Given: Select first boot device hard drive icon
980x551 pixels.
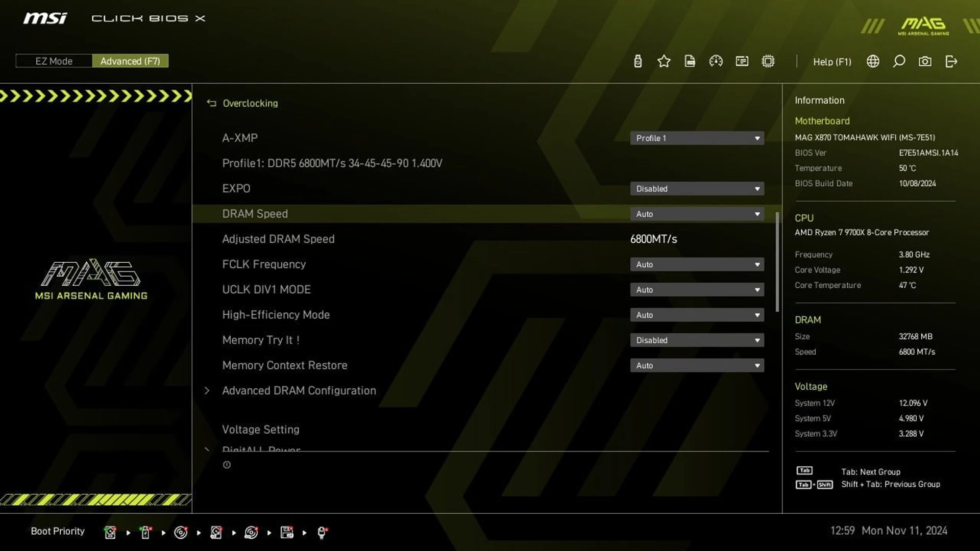Looking at the screenshot, I should click(110, 532).
